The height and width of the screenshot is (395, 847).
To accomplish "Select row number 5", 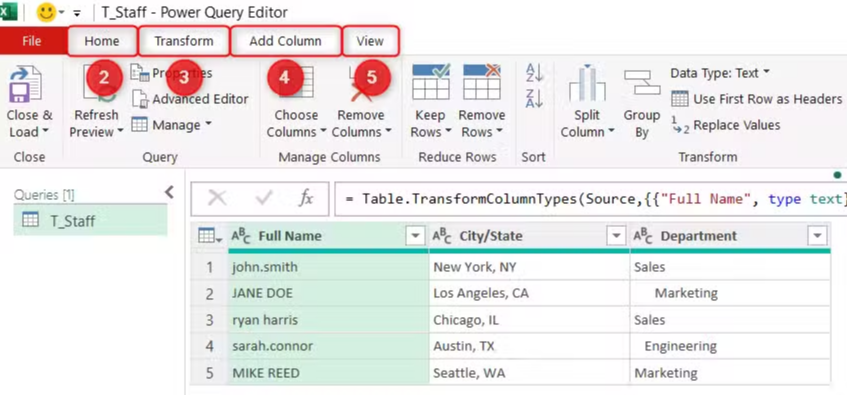I will pyautogui.click(x=210, y=373).
